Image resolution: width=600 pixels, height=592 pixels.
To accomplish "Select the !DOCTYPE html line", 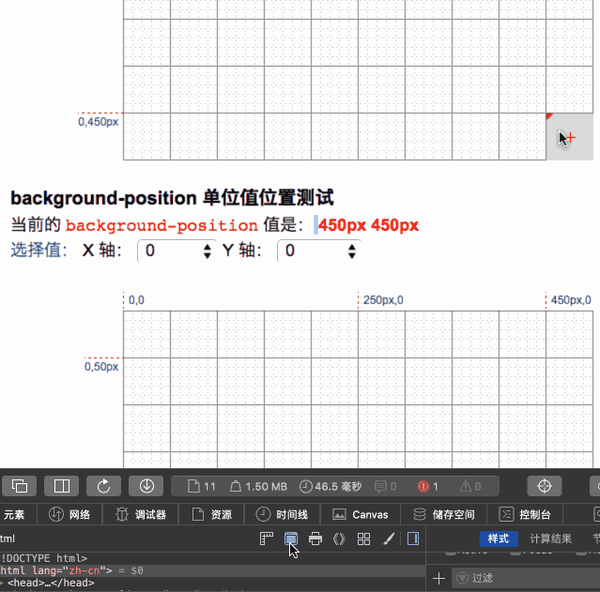I will 44,558.
